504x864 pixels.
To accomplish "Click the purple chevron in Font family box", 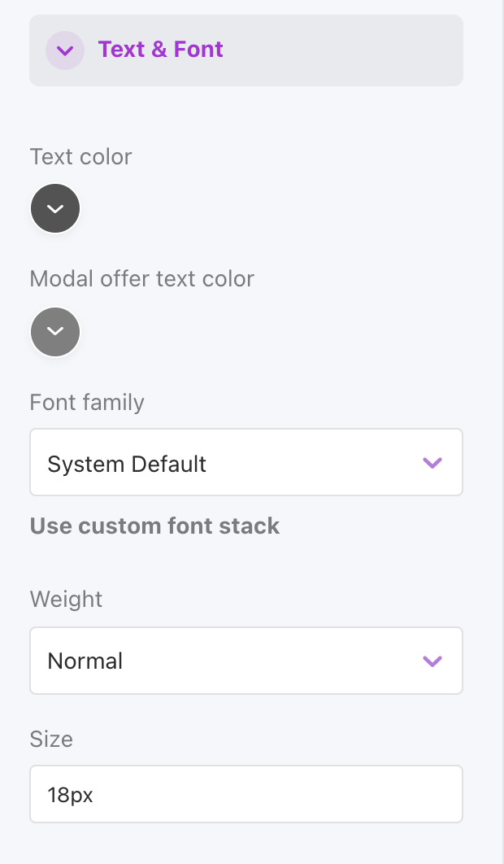I will click(x=432, y=463).
